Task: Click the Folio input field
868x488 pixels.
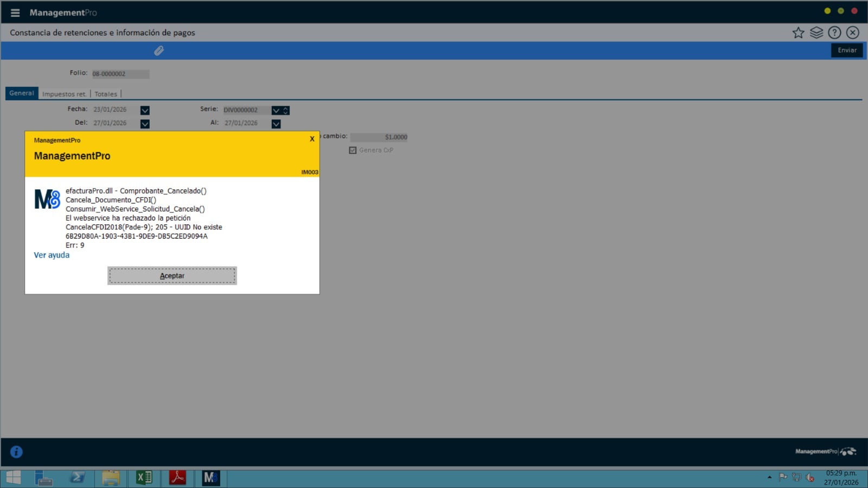Action: tap(120, 74)
